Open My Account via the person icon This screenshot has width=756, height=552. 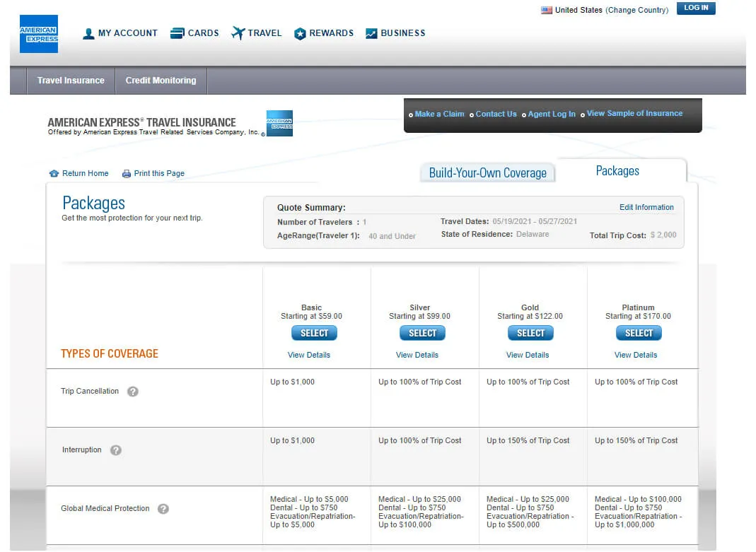click(88, 33)
